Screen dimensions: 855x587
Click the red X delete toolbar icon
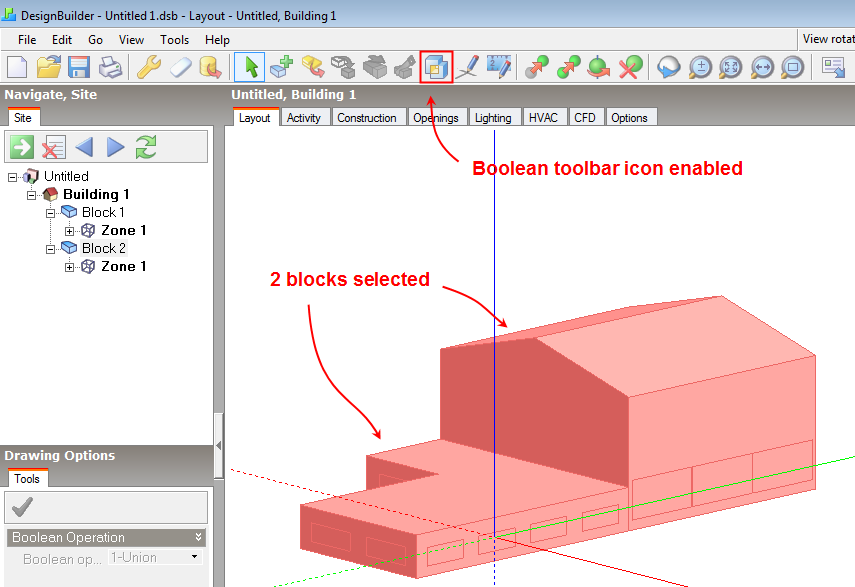[629, 67]
